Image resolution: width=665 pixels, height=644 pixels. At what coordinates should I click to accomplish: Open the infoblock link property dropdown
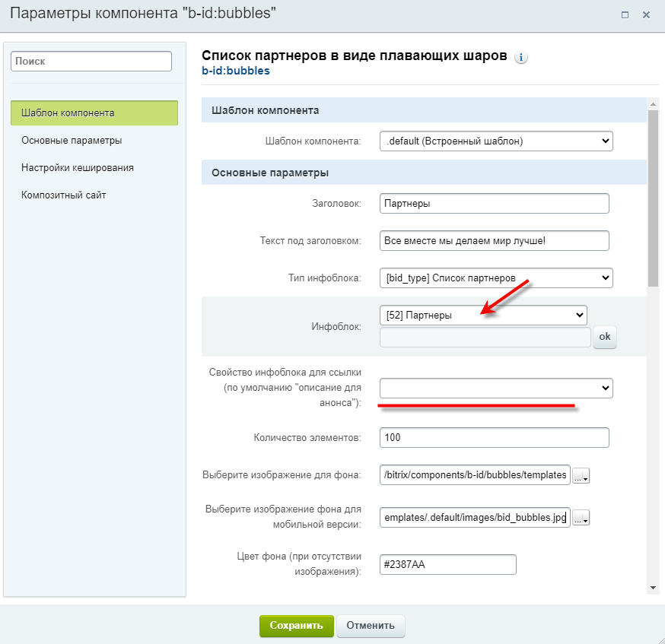[496, 388]
